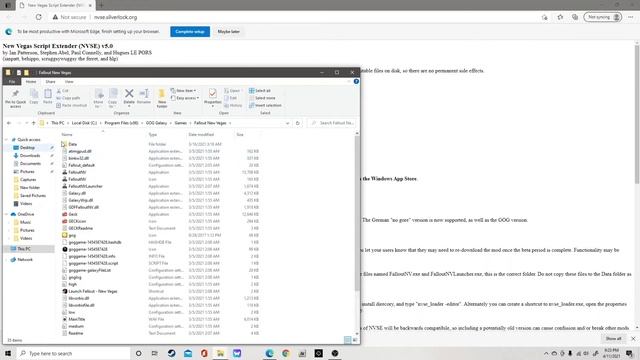
Task: Open Edge settings and more menu
Action: (631, 17)
